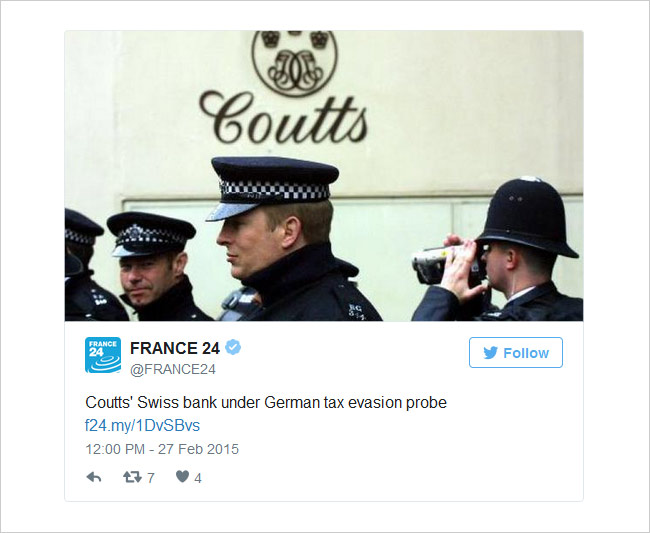Click the Twitter bird icon in the Follow button
The width and height of the screenshot is (650, 533).
tap(490, 353)
